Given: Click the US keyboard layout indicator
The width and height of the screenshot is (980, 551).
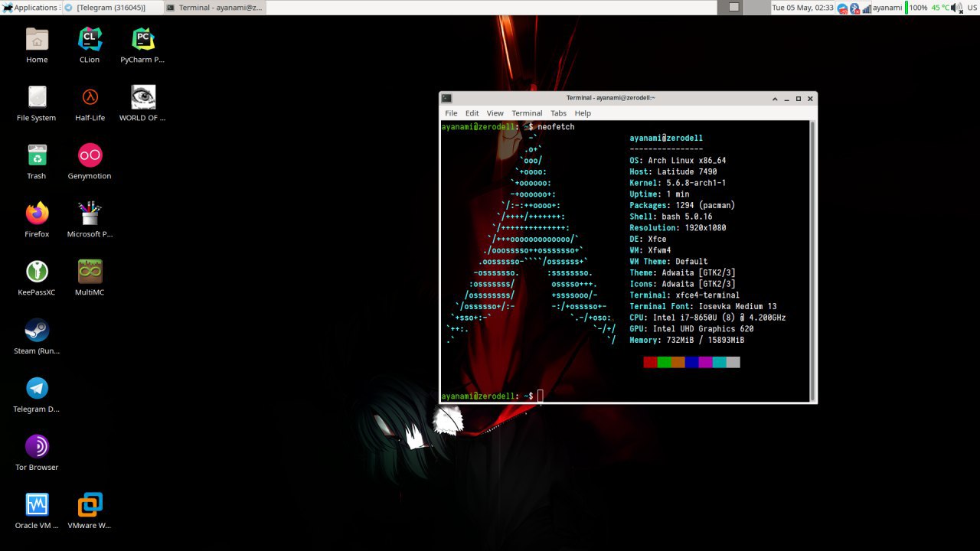Looking at the screenshot, I should pyautogui.click(x=972, y=8).
